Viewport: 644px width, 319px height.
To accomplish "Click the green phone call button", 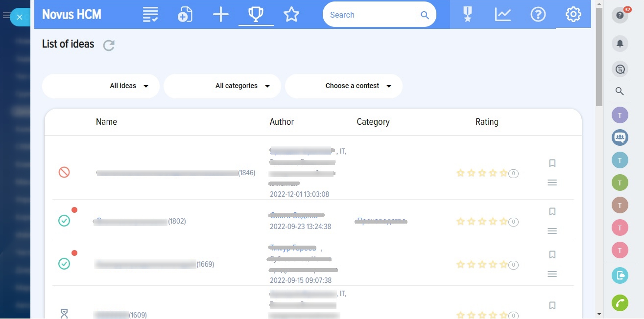I will (x=620, y=303).
